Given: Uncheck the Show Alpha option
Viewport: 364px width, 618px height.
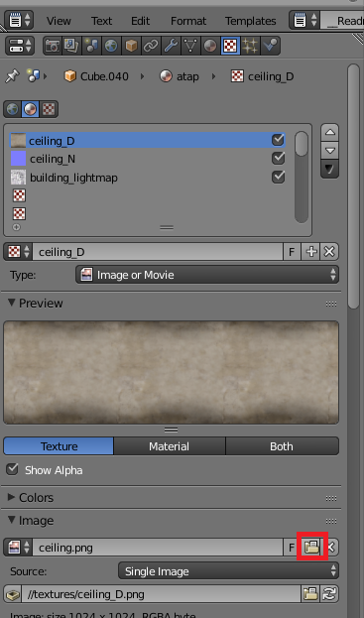Looking at the screenshot, I should [x=13, y=469].
